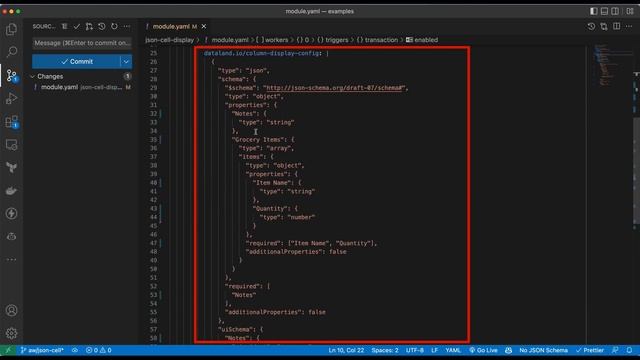Go to line via Ln 10, Col 22
The width and height of the screenshot is (640, 360).
(346, 350)
